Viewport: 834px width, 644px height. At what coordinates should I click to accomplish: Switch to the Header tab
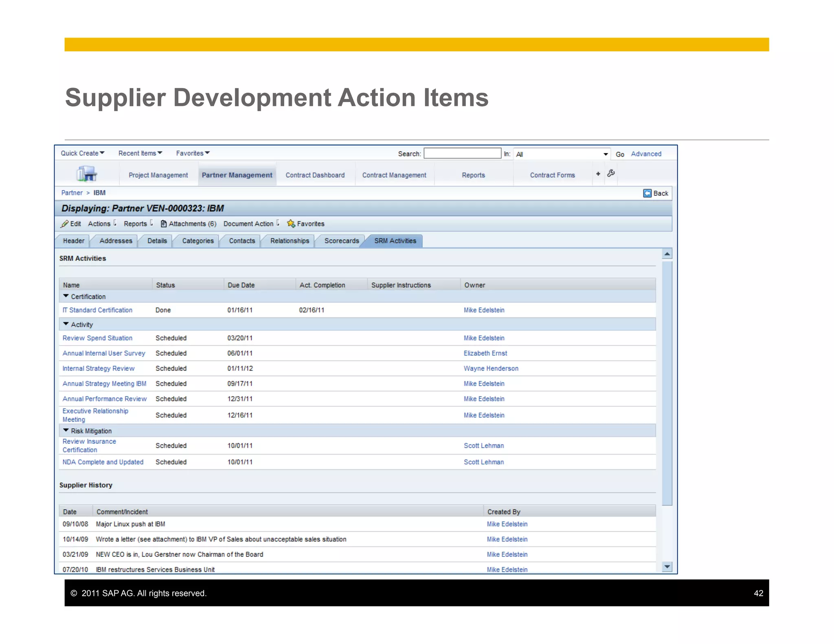[x=73, y=241]
